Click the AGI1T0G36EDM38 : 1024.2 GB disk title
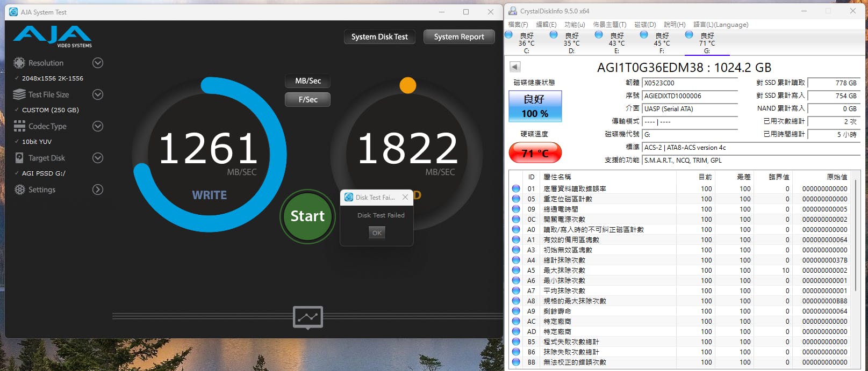 click(684, 68)
